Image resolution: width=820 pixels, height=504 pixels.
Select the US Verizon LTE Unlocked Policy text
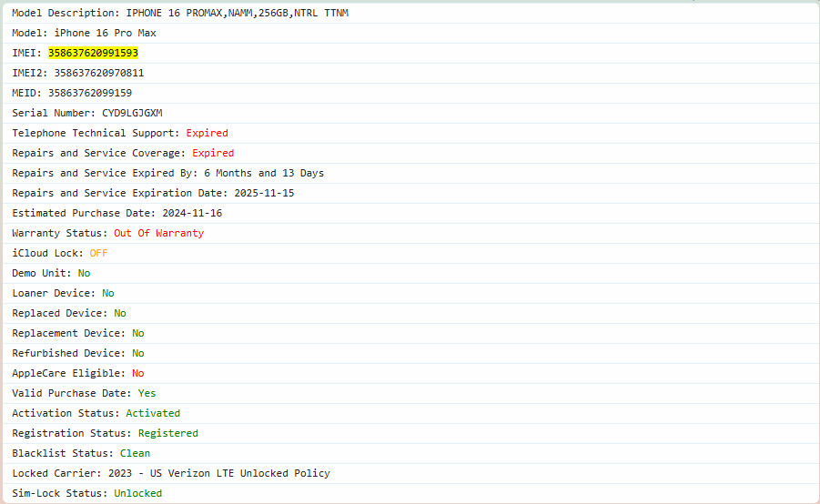click(x=240, y=473)
